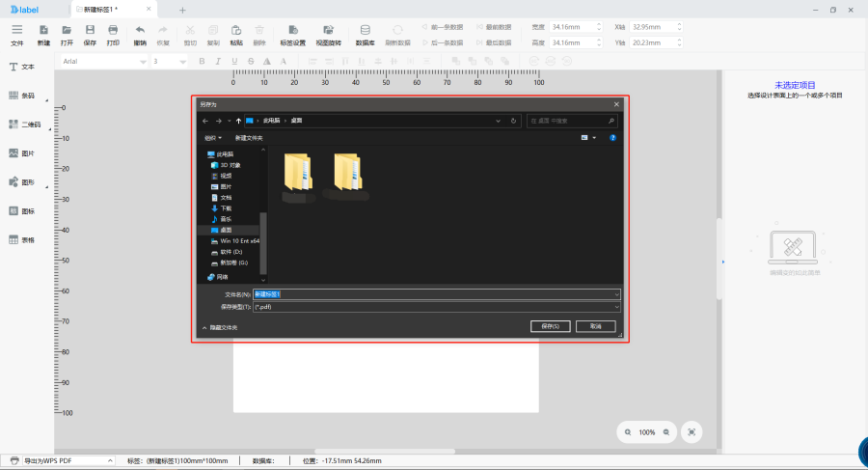Click the 保存(S) save button
The height and width of the screenshot is (470, 868).
[x=551, y=326]
